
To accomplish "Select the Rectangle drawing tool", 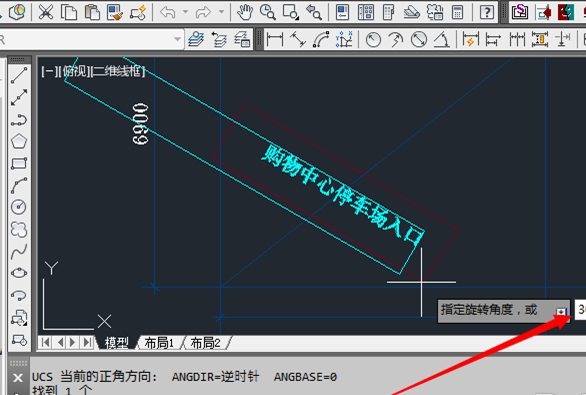I will [x=19, y=163].
